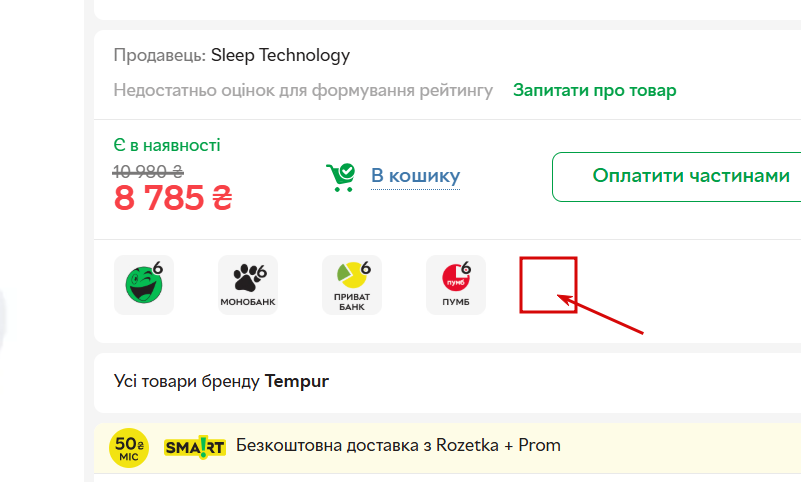Click the red price 8 785 ₴
The height and width of the screenshot is (482, 801).
(x=173, y=199)
